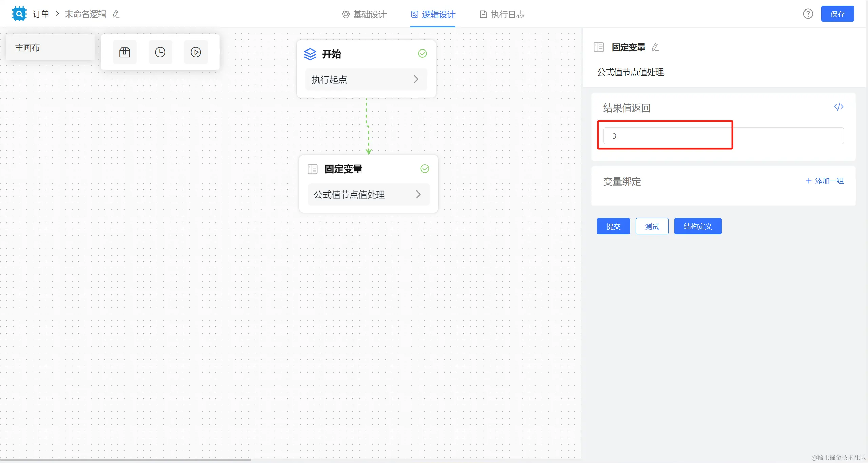Screen dimensions: 868x463
Task: Click the play run toolbar icon
Action: click(x=196, y=52)
